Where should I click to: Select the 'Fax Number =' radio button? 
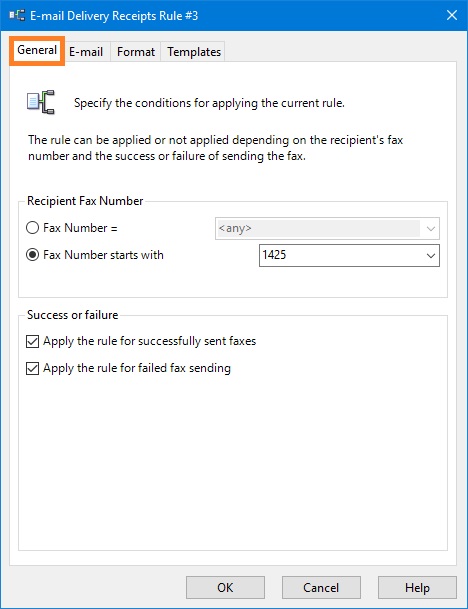(x=32, y=228)
